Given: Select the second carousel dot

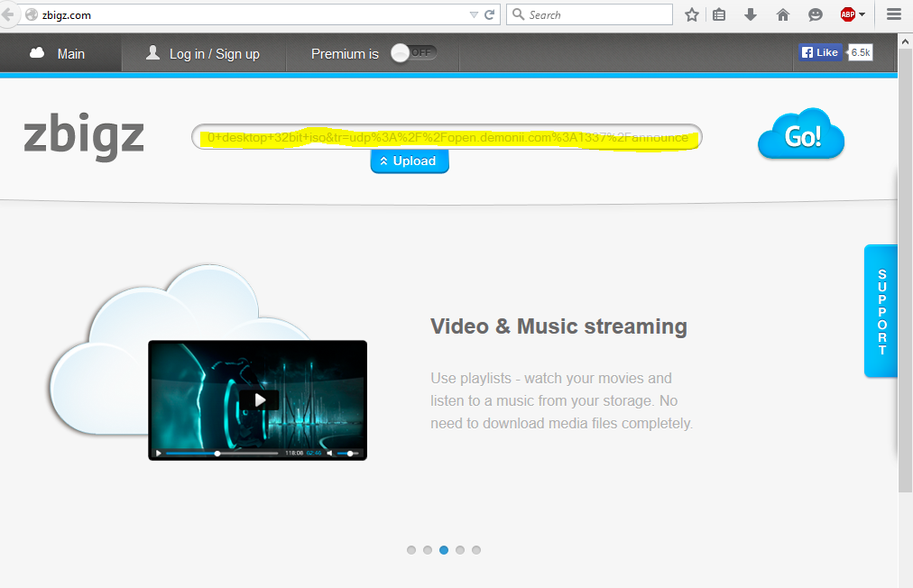Looking at the screenshot, I should coord(428,550).
